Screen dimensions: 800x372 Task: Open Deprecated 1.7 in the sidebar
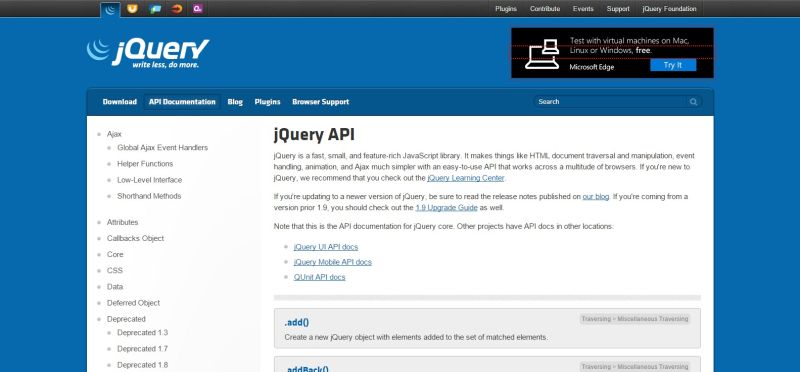pos(142,349)
